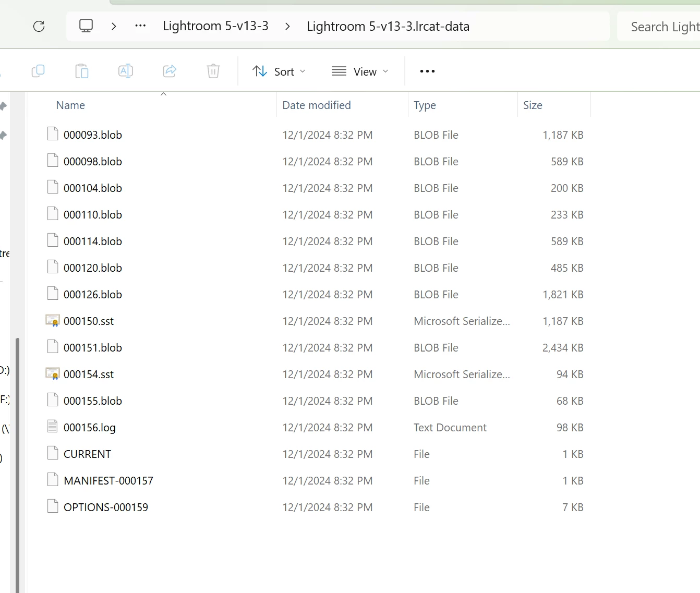This screenshot has width=700, height=593.
Task: Select the 000154.sst certificate icon
Action: click(53, 374)
